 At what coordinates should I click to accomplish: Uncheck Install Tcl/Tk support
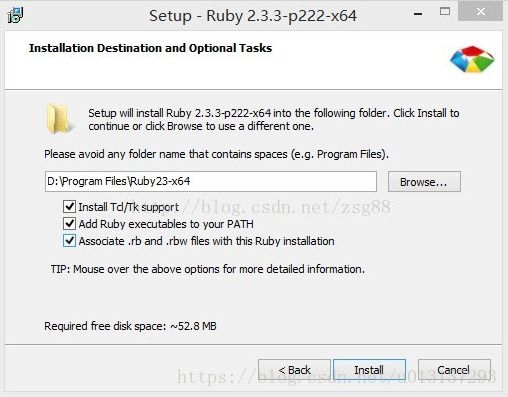click(x=69, y=207)
